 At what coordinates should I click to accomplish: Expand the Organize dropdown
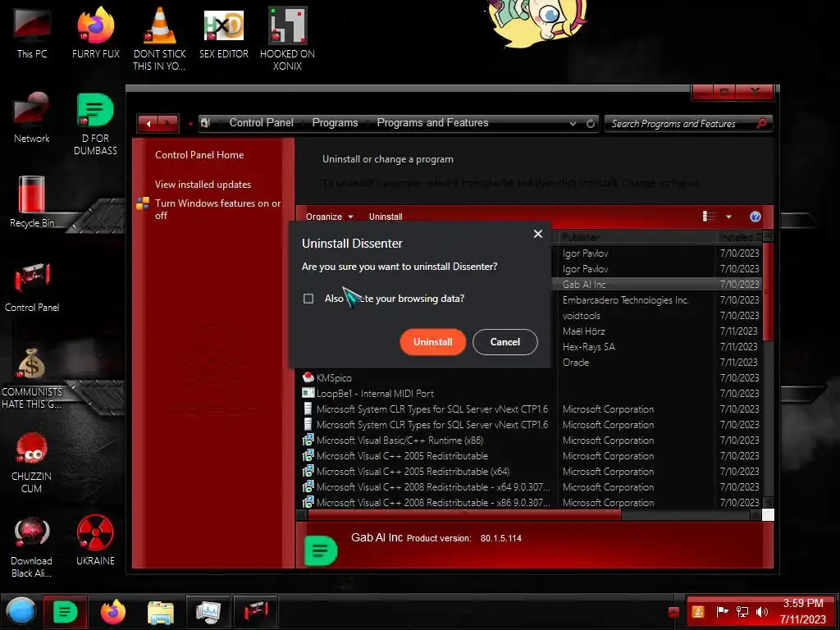[x=330, y=217]
